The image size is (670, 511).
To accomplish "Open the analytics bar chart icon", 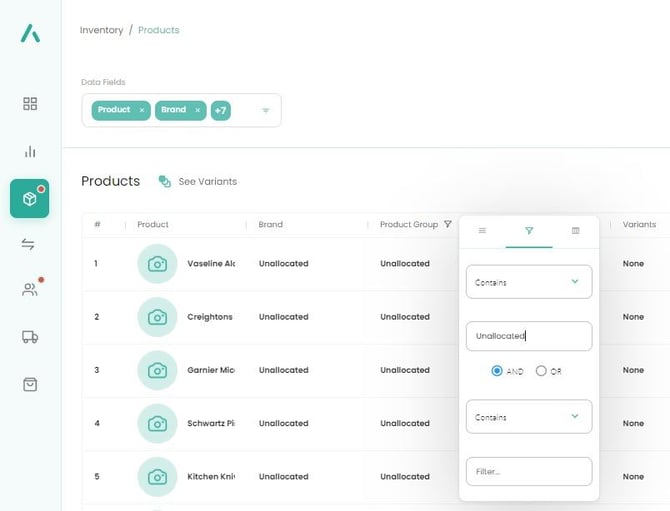I will coord(30,152).
